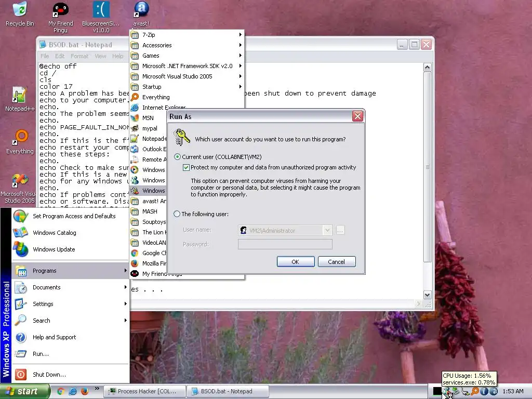The width and height of the screenshot is (532, 399).
Task: Click Notepad scrollbar up arrow
Action: 428,67
